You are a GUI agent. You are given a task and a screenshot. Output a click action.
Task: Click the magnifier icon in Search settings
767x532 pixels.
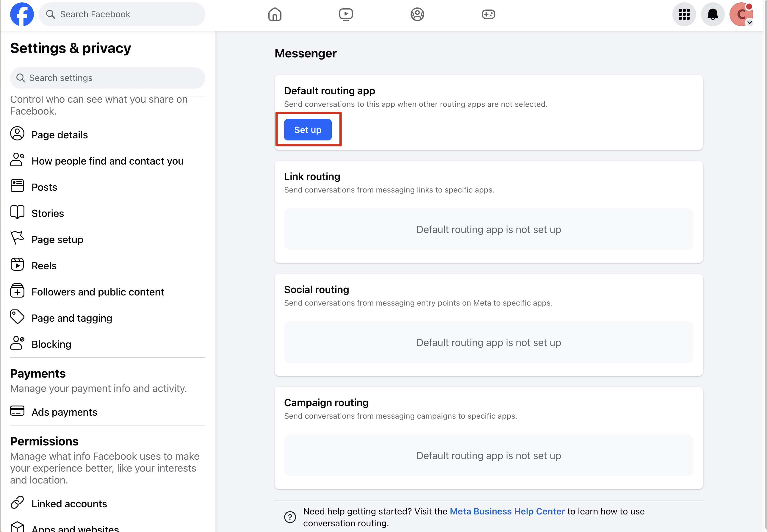pos(21,78)
